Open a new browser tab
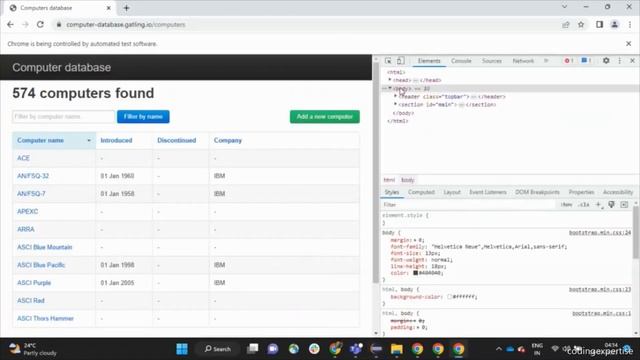The width and height of the screenshot is (640, 360). click(126, 8)
